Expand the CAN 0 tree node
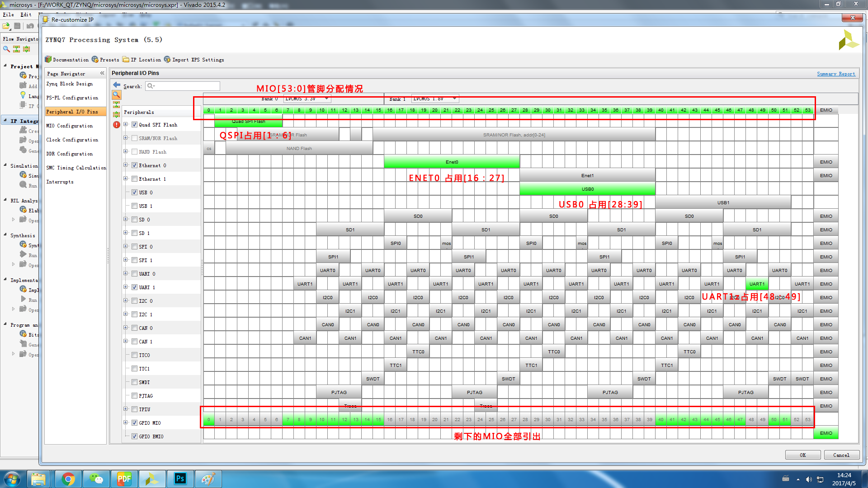The image size is (868, 488). point(126,328)
